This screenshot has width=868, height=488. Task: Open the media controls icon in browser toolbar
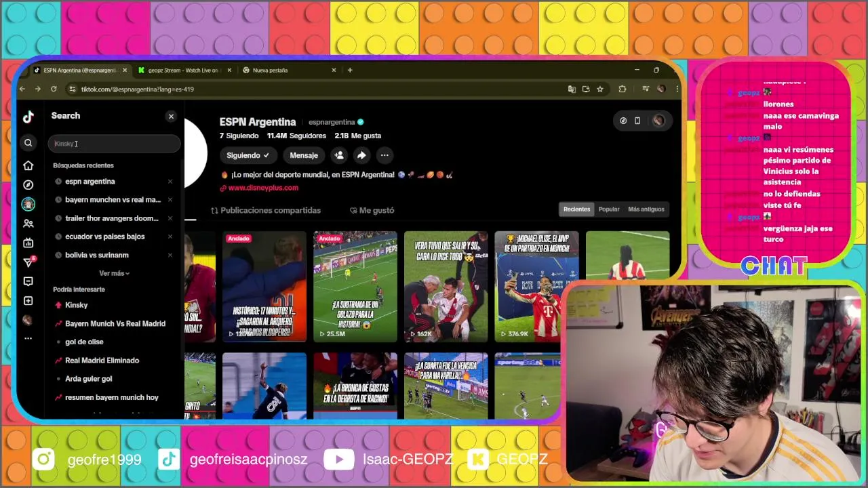click(x=645, y=89)
